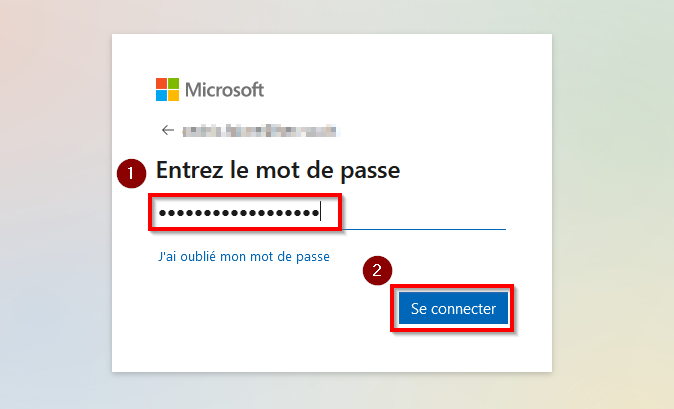Image resolution: width=674 pixels, height=409 pixels.
Task: Place cursor before the first password dot
Action: coord(158,213)
